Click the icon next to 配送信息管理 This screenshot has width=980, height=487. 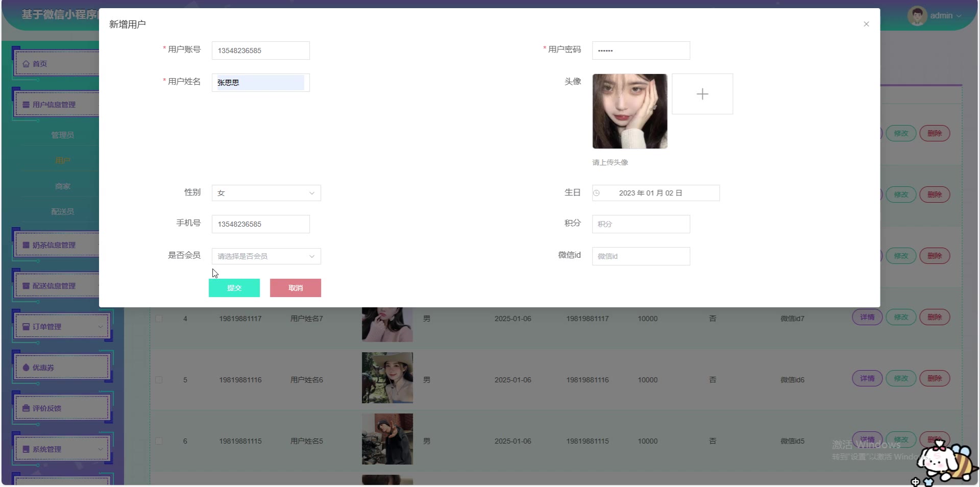pos(26,286)
